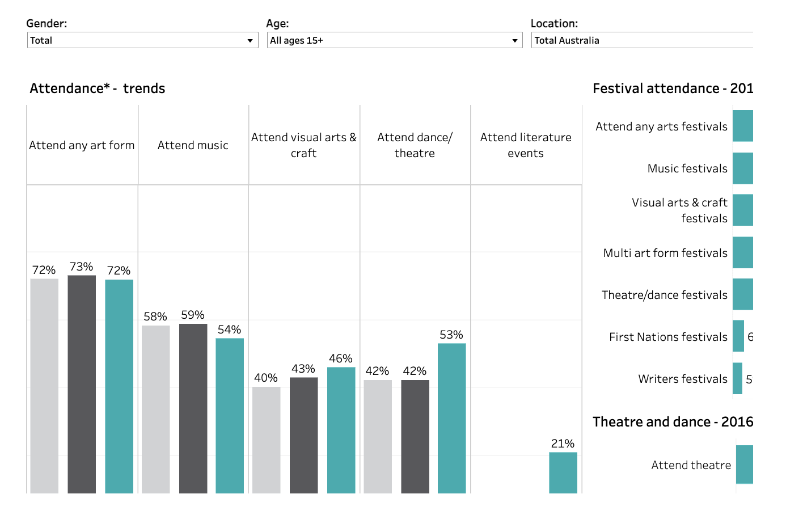Select the Music festivals row label
Viewport: 803px width, 532px height.
[687, 168]
